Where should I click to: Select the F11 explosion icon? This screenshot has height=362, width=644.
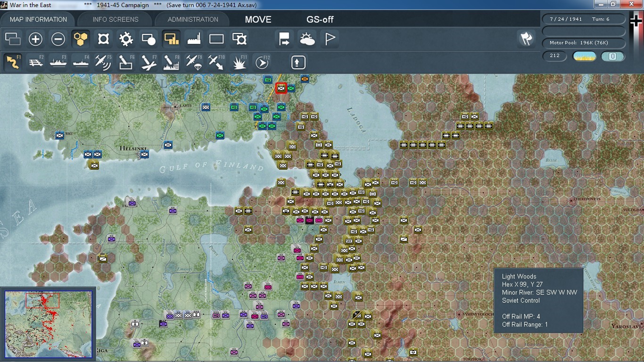239,62
